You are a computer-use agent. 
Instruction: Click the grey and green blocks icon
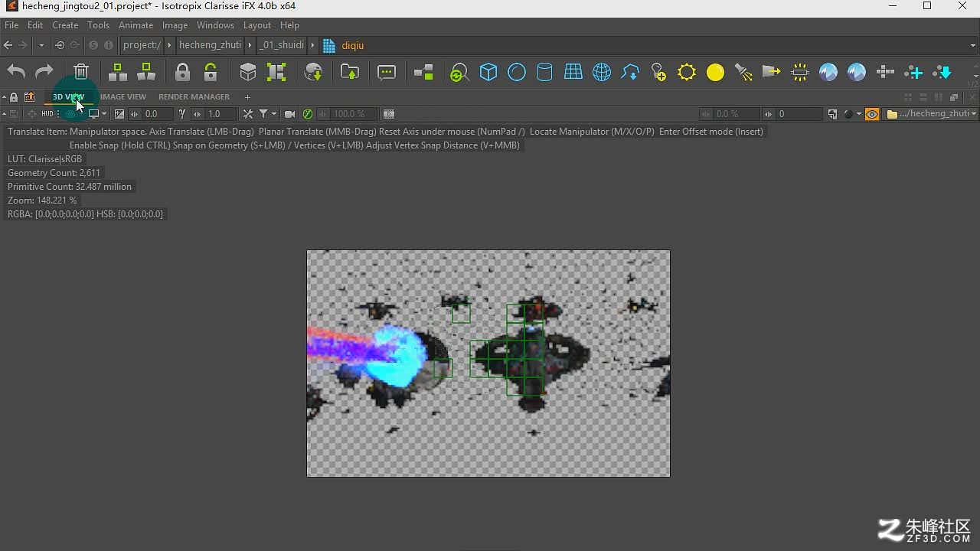[423, 72]
